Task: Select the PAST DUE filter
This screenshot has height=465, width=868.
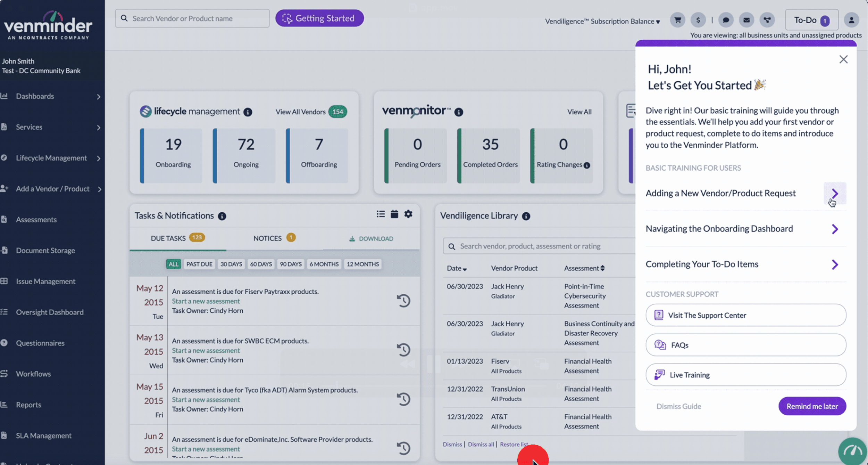Action: (199, 264)
